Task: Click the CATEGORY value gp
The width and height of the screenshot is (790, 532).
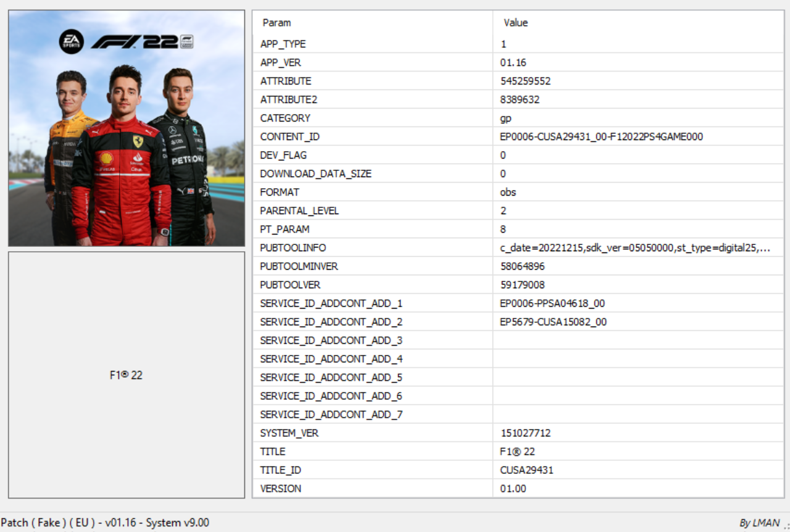Action: [x=505, y=118]
